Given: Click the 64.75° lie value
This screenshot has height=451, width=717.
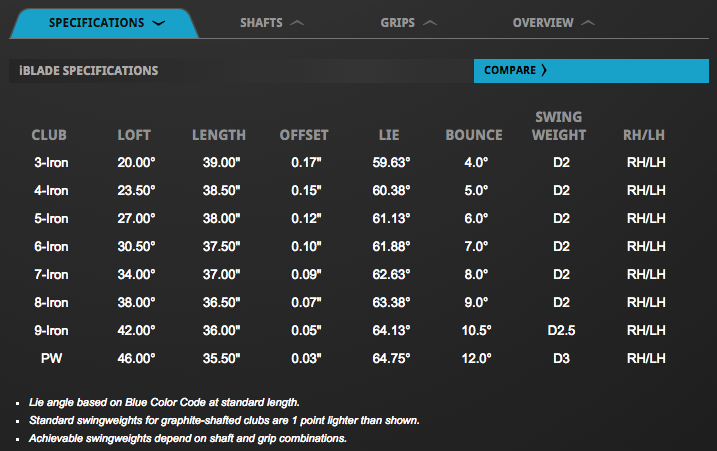Looking at the screenshot, I should [x=391, y=358].
